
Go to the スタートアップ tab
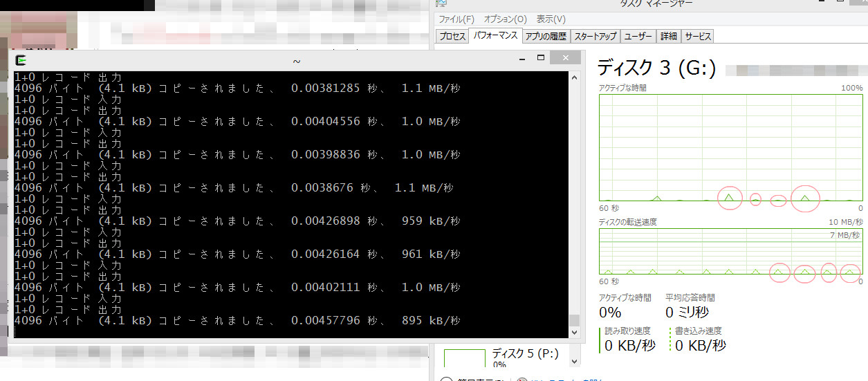point(595,37)
